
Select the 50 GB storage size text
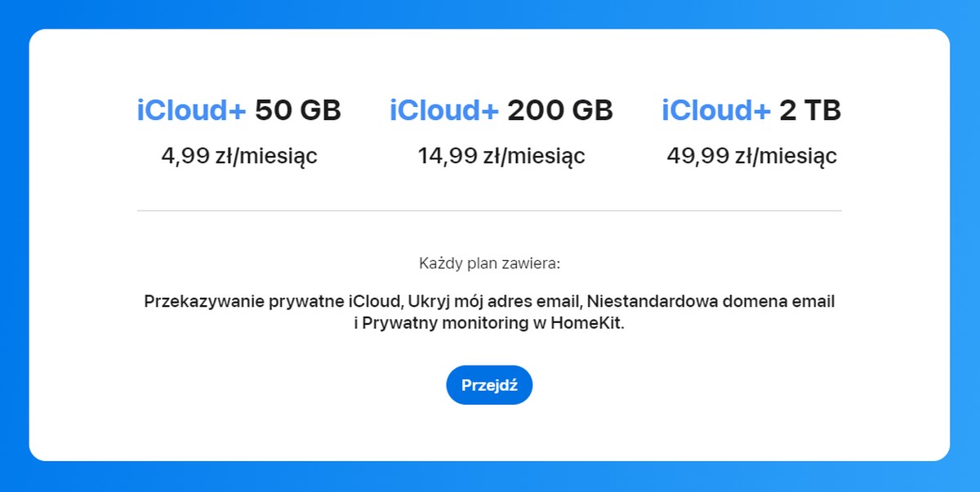pyautogui.click(x=298, y=110)
